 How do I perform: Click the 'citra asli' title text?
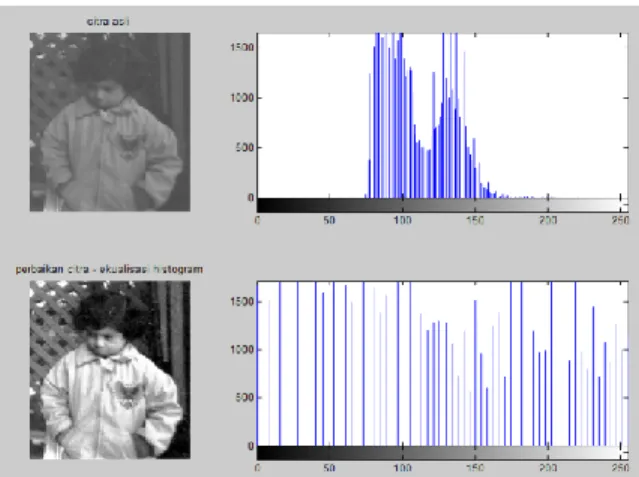[108, 21]
